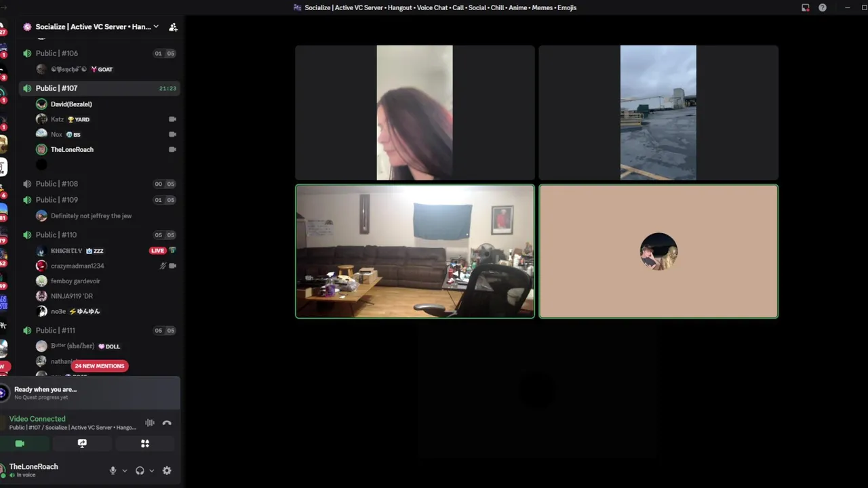The width and height of the screenshot is (868, 488).
Task: Click the speaker icon beside Public | #108
Action: point(27,184)
